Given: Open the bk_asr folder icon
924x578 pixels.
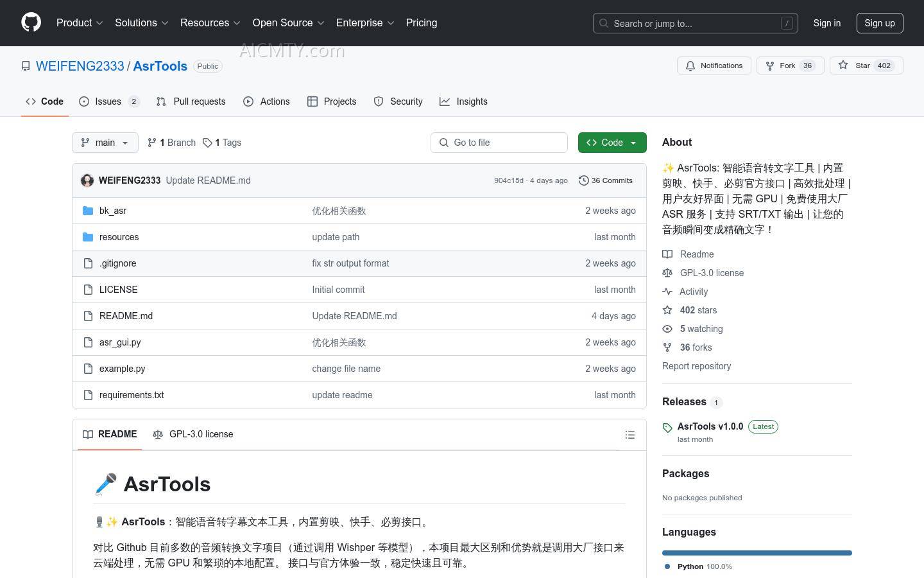Looking at the screenshot, I should pos(88,210).
